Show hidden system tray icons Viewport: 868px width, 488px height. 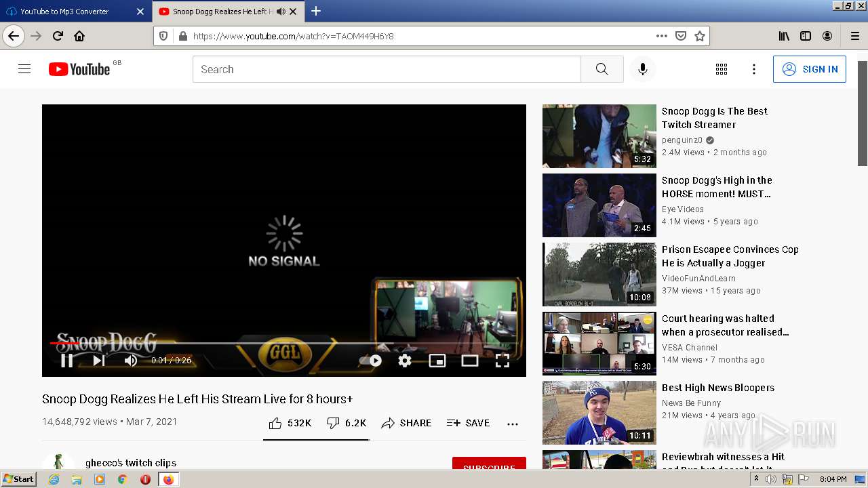(756, 479)
